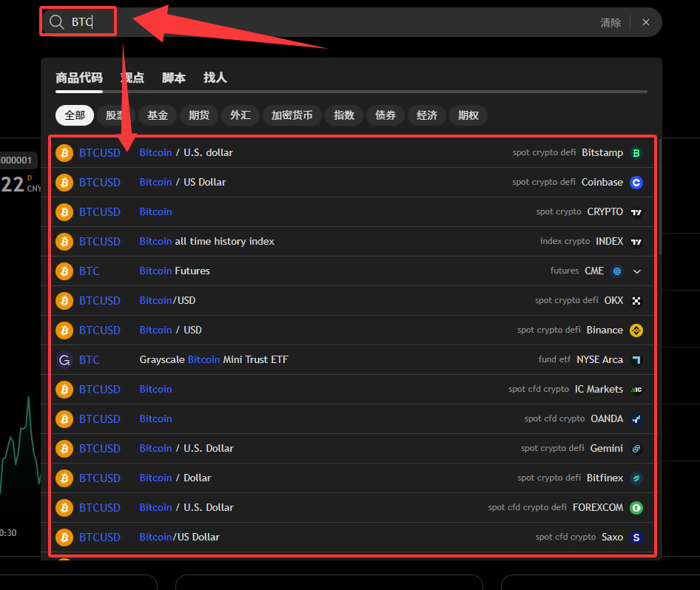Switch to the 商品代码 tab

[79, 78]
